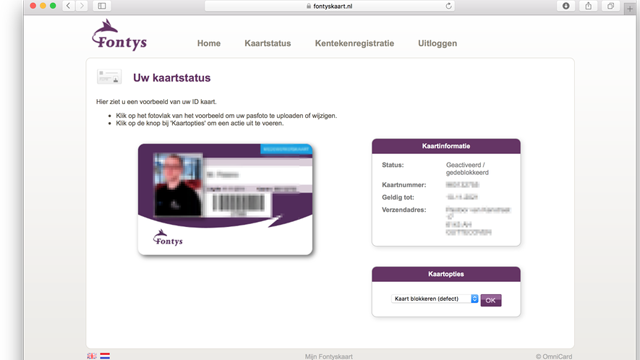The image size is (640, 360).
Task: Go back with Safari's back arrow
Action: tap(69, 6)
